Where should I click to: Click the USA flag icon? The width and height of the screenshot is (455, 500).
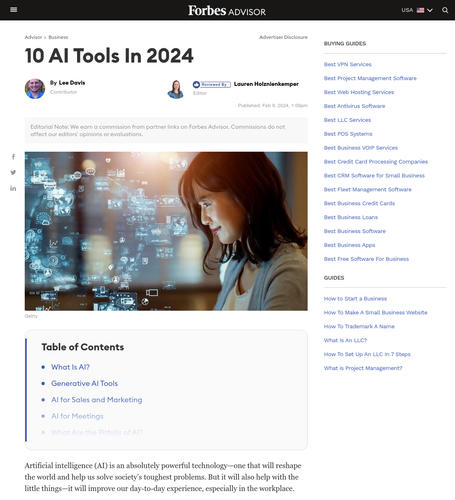point(421,10)
